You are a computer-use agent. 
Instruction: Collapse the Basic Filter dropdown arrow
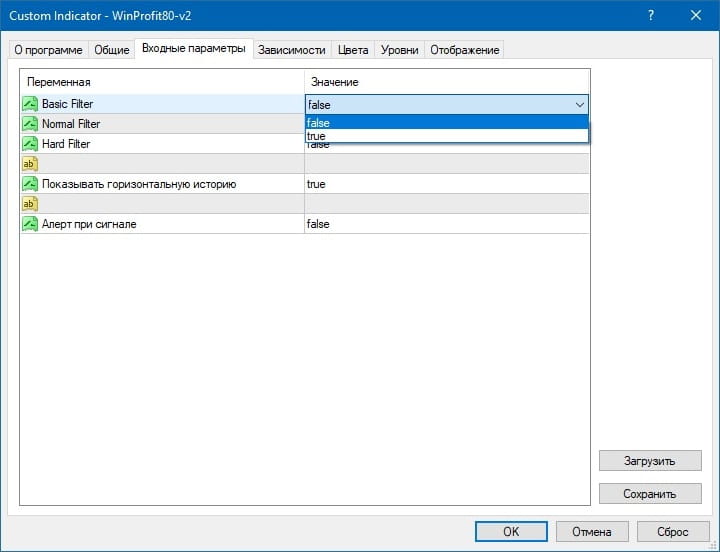point(579,104)
